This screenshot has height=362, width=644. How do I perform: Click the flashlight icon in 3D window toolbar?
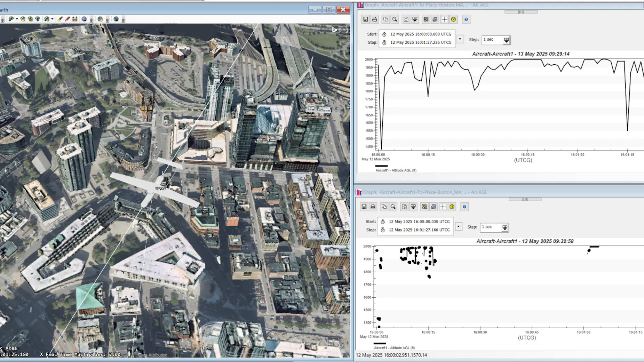60,19
